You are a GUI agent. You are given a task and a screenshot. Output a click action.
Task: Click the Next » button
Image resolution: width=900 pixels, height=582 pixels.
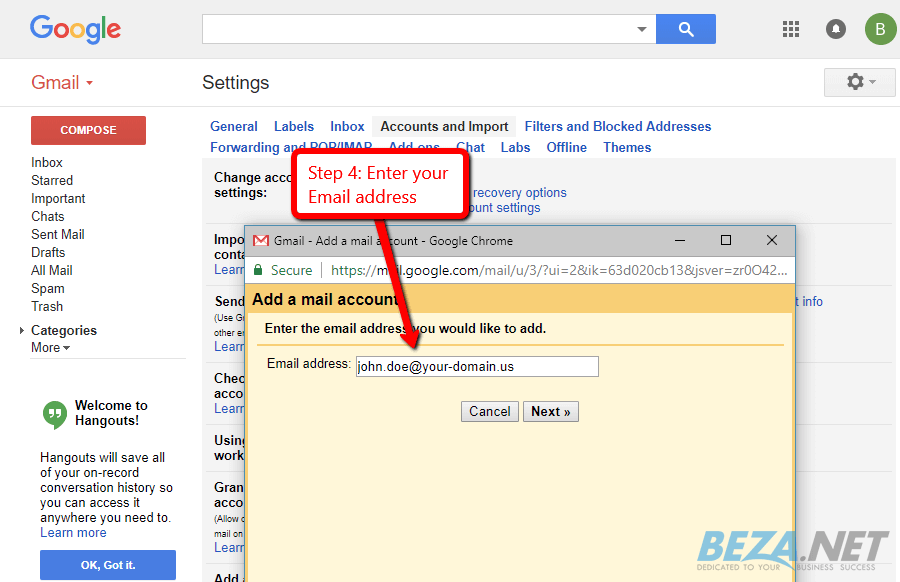[x=550, y=412]
